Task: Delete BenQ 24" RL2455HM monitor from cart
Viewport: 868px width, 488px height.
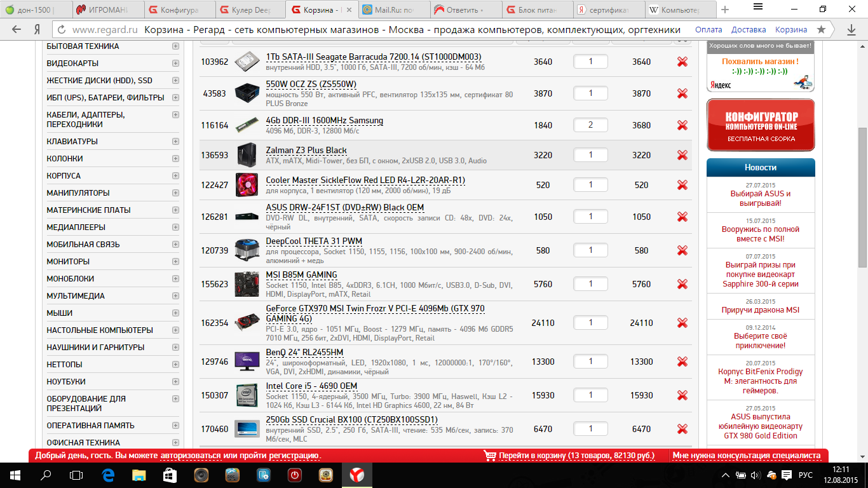Action: (682, 362)
